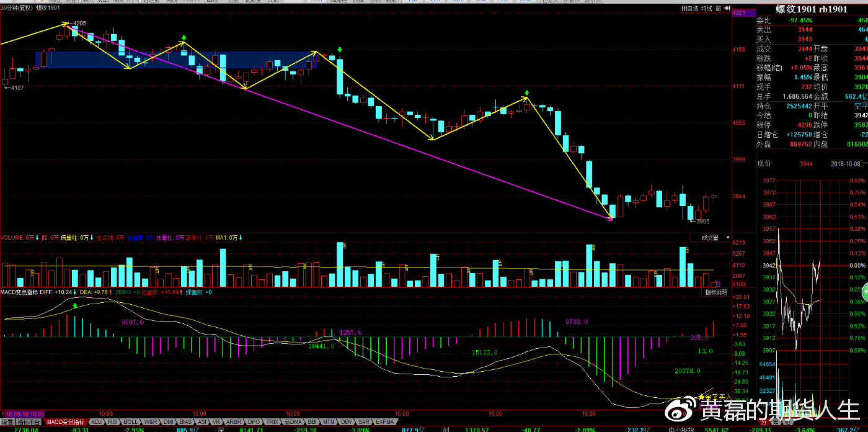The width and height of the screenshot is (868, 432).
Task: Open 指标说明 indicator description
Action: click(x=716, y=292)
